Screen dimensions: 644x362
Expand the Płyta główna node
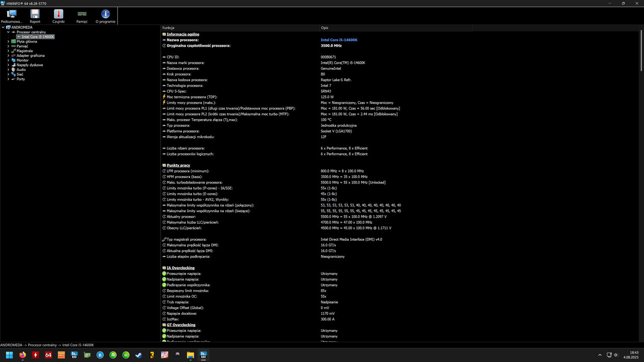tap(8, 42)
